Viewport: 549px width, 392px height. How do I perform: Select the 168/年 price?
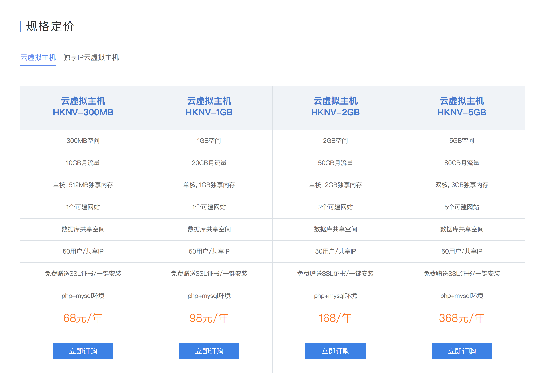click(335, 318)
